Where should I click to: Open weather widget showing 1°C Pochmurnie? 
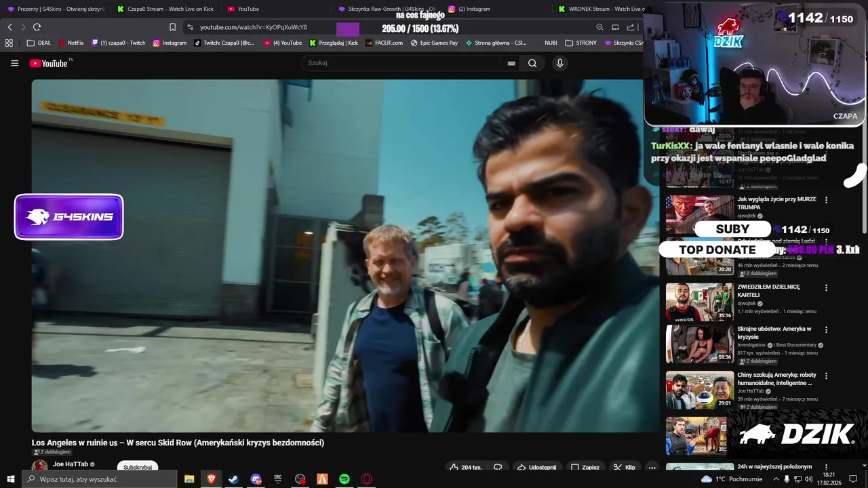click(731, 479)
